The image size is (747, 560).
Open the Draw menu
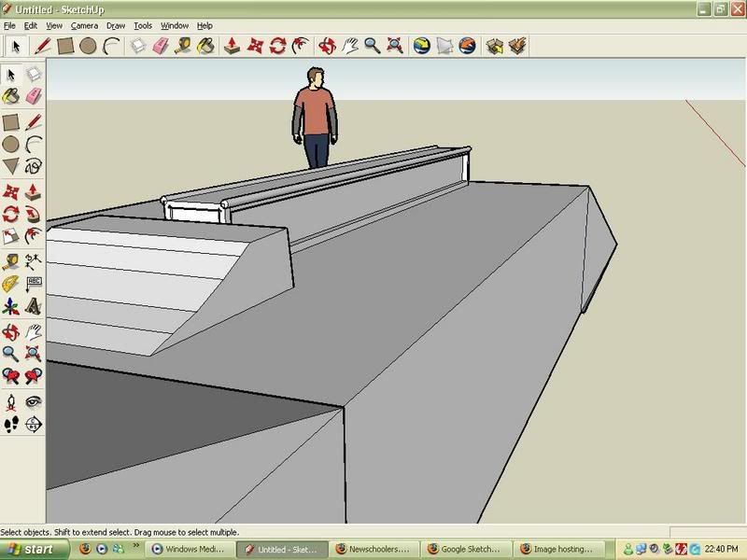pos(116,26)
